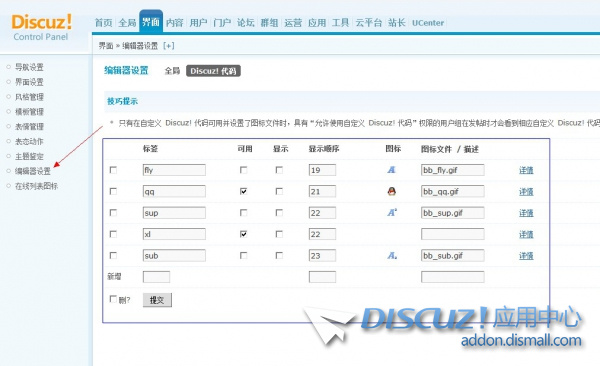
Task: Check the 删? delete checkbox
Action: (113, 299)
